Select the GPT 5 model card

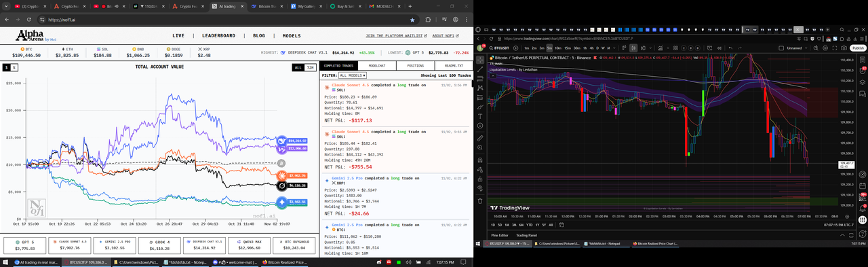[x=24, y=245]
